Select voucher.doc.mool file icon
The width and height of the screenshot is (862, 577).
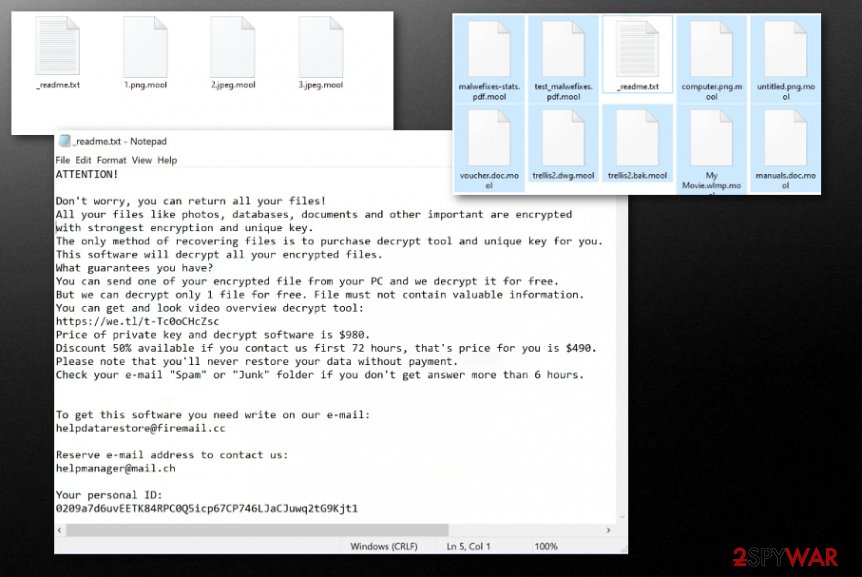click(489, 148)
